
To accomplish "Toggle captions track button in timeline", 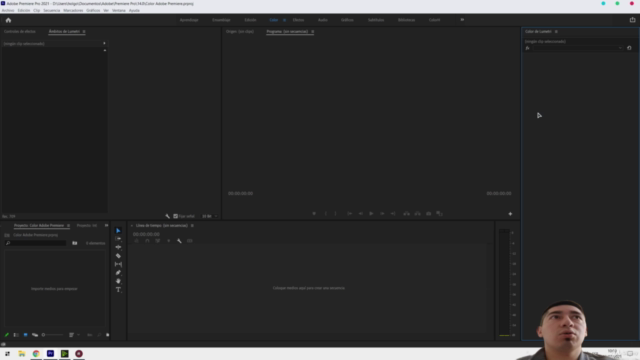I will coord(190,241).
